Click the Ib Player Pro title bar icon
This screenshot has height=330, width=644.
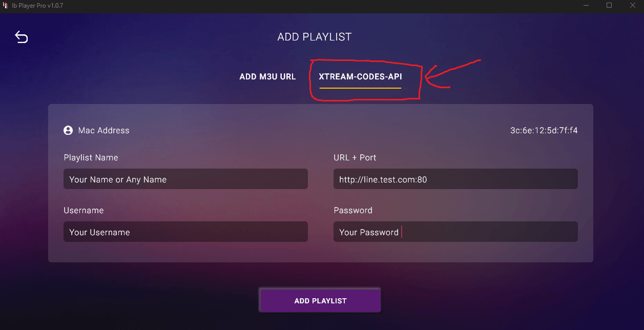point(6,6)
